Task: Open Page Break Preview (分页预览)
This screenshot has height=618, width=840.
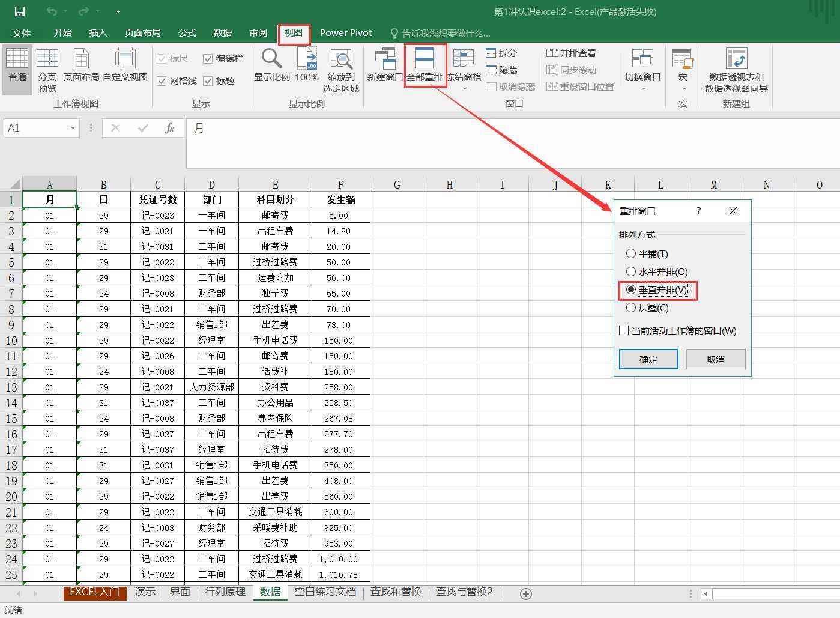Action: [x=47, y=70]
